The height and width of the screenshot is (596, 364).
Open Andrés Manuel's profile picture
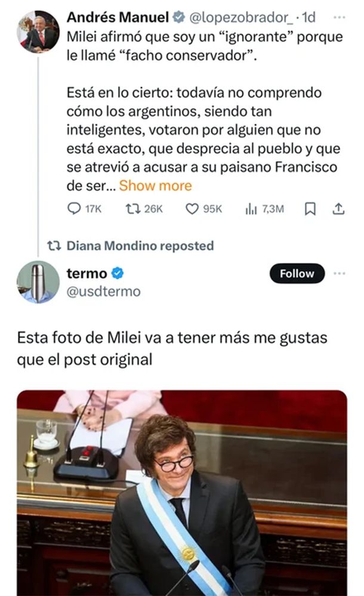pyautogui.click(x=38, y=32)
